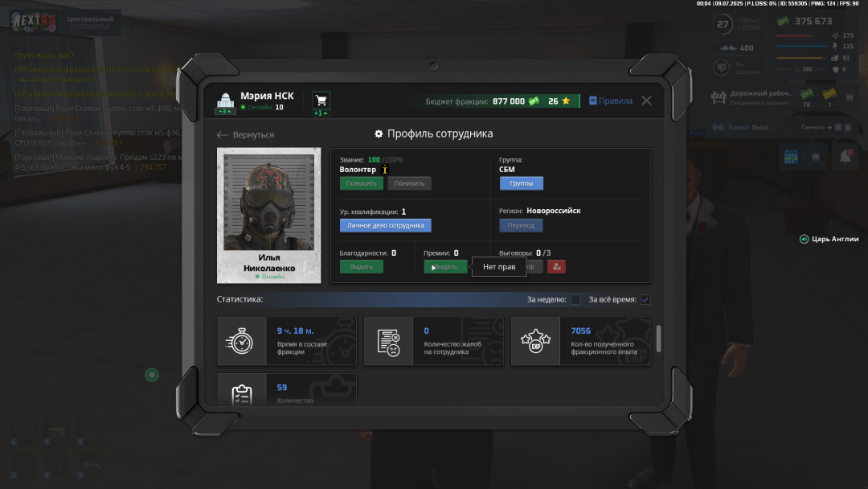This screenshot has width=868, height=489.
Task: Click the money balance 375 673
Action: coord(813,21)
